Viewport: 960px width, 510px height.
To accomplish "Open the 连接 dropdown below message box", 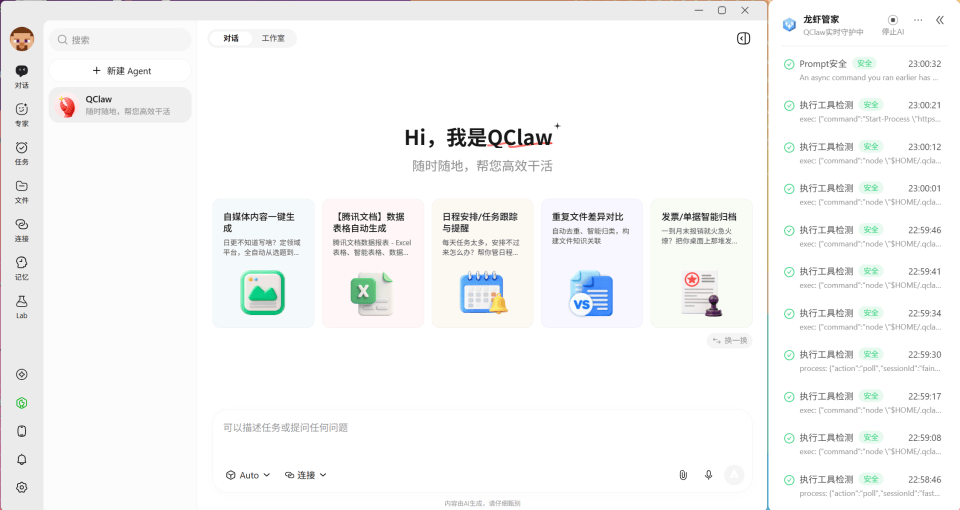I will point(306,475).
